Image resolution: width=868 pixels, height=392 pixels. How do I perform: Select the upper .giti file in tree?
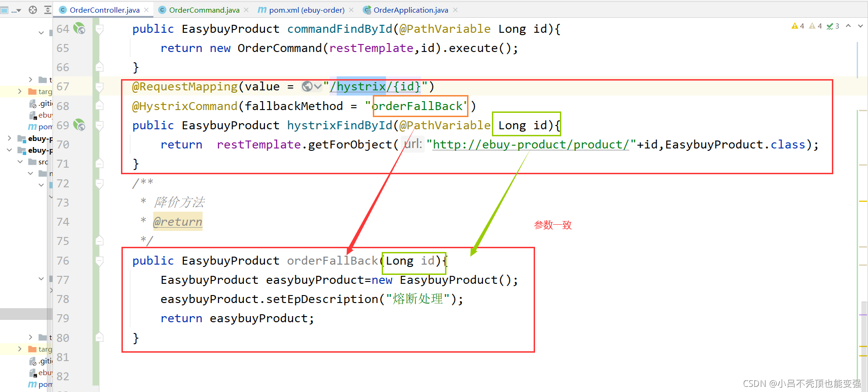tap(41, 104)
